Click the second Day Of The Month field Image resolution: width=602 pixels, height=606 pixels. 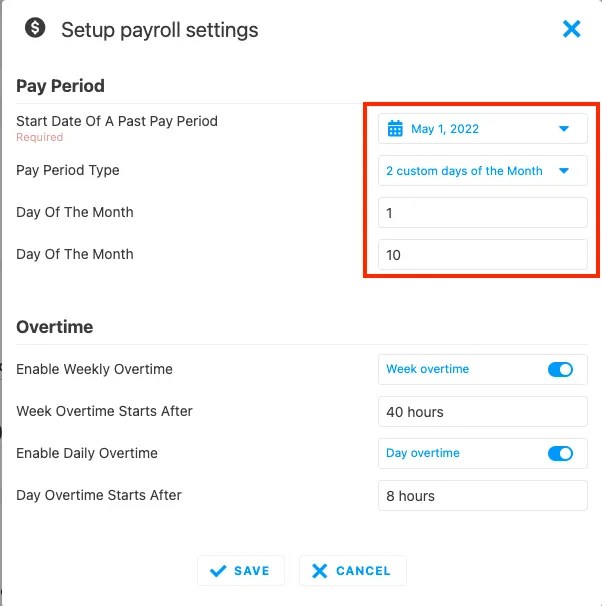tap(482, 255)
